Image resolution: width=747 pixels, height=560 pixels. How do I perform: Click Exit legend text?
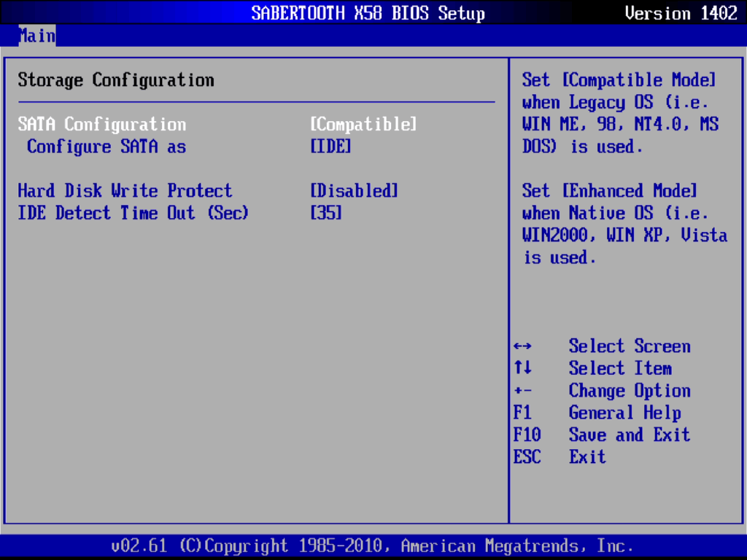click(x=587, y=456)
